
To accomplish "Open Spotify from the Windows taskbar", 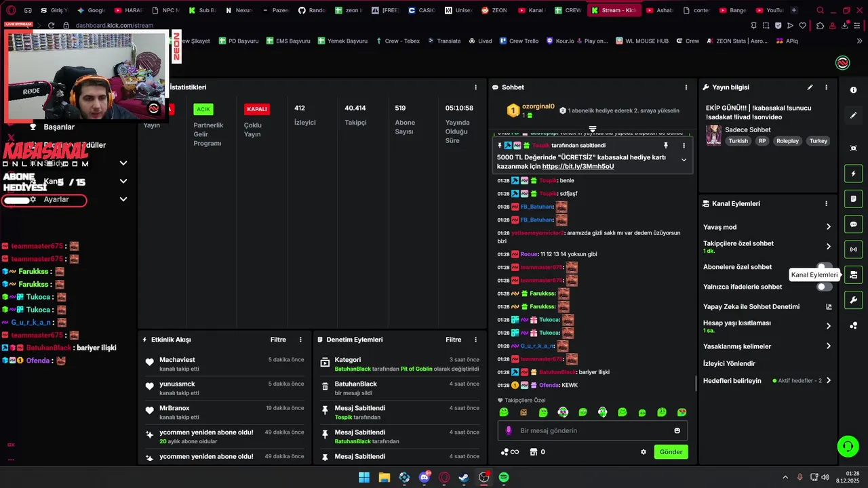I will 504,477.
